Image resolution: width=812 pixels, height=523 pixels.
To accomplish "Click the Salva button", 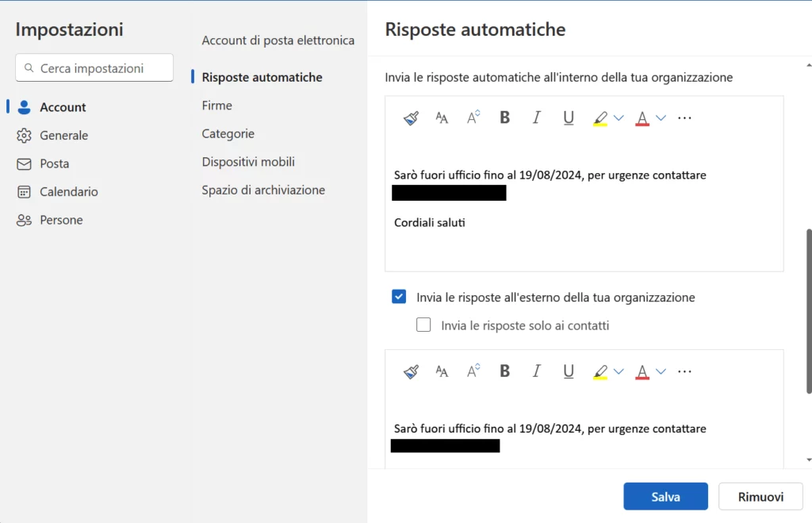I will pos(665,496).
